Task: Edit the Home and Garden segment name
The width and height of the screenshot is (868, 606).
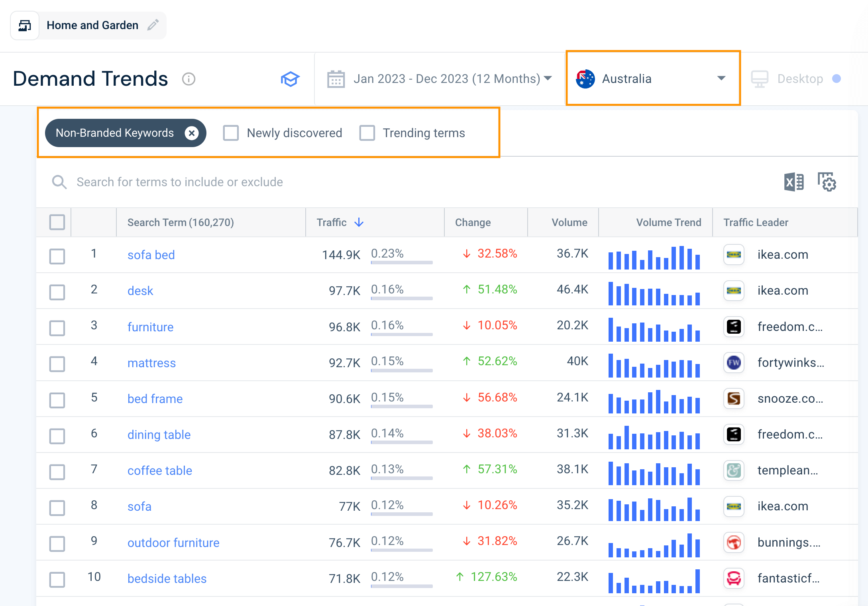Action: pos(153,25)
